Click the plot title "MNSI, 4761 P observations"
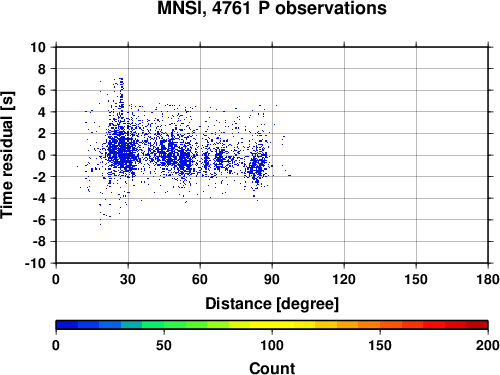This screenshot has width=500, height=375. (272, 8)
